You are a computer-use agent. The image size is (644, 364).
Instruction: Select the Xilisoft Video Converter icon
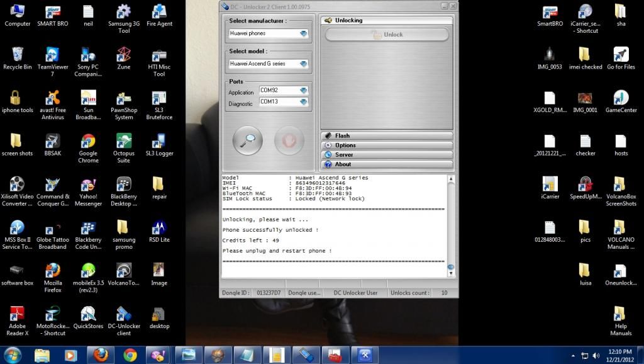tap(17, 191)
